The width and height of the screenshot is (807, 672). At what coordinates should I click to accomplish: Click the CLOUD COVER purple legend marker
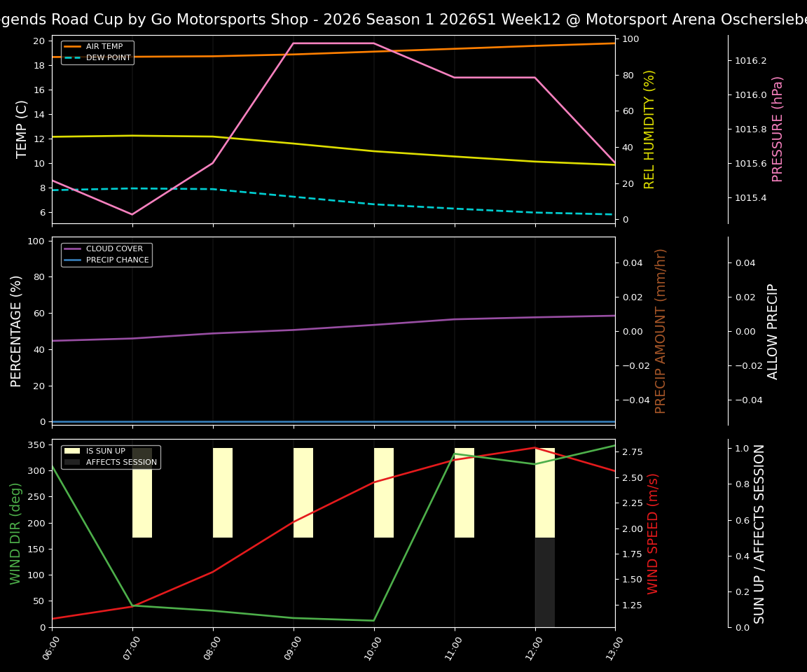click(x=74, y=248)
